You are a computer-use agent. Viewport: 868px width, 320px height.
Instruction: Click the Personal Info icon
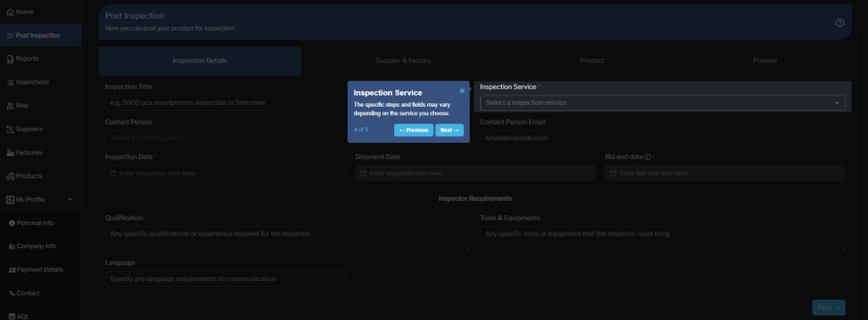click(12, 223)
